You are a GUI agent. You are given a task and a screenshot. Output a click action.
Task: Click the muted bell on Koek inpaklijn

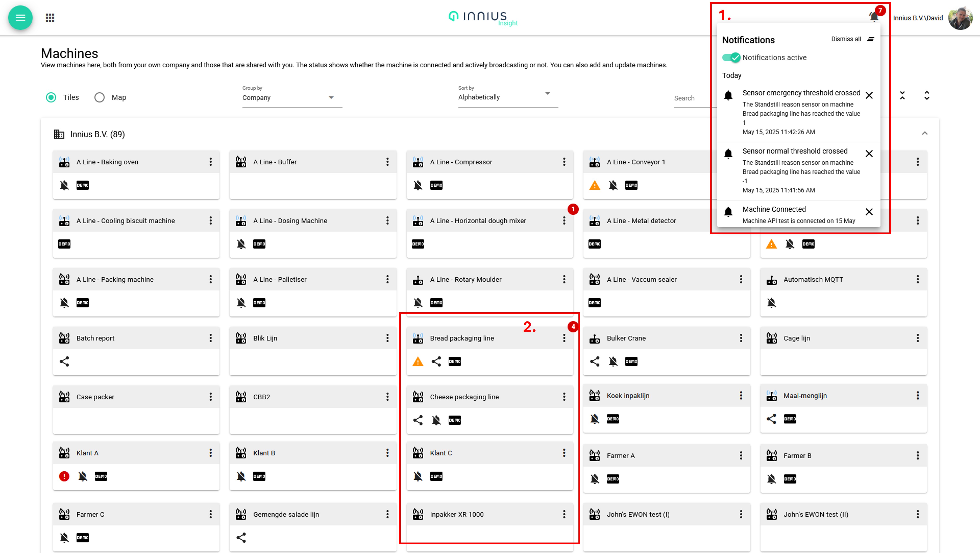click(595, 419)
